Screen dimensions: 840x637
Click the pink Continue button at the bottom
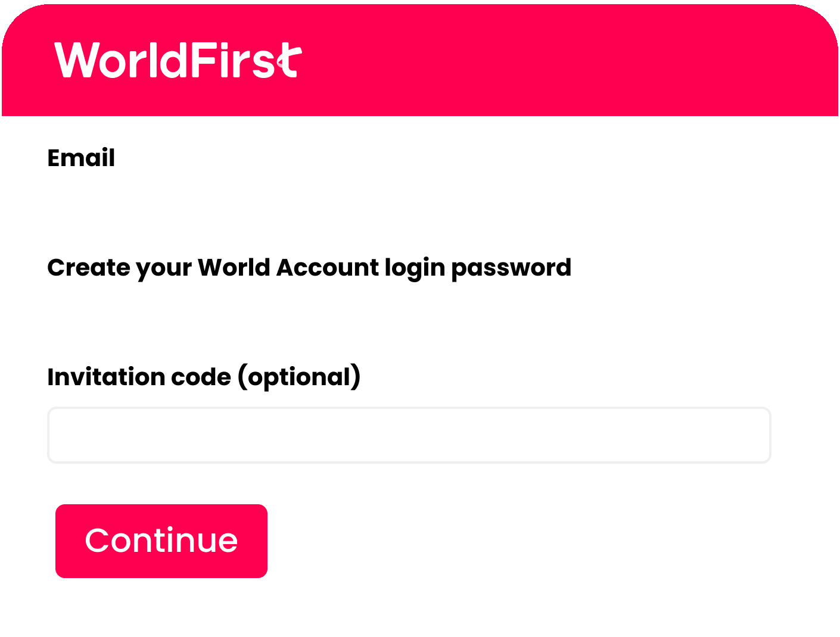(161, 541)
